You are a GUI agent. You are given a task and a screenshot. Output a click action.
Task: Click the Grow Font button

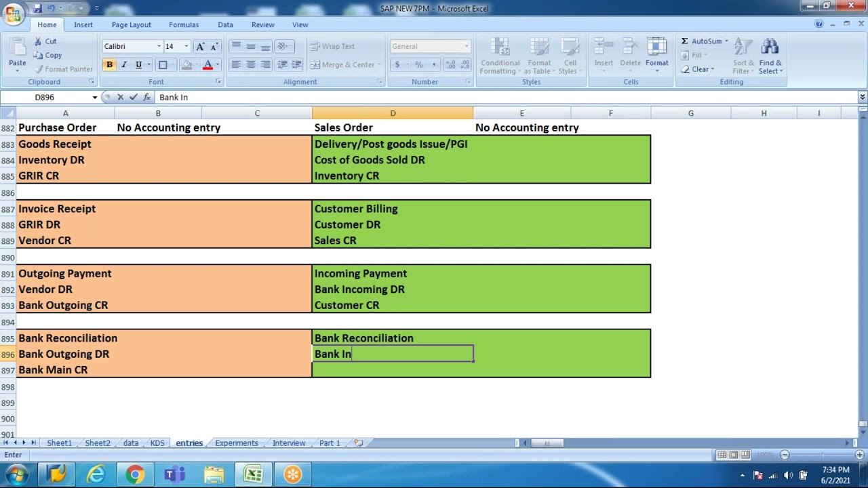click(x=200, y=46)
